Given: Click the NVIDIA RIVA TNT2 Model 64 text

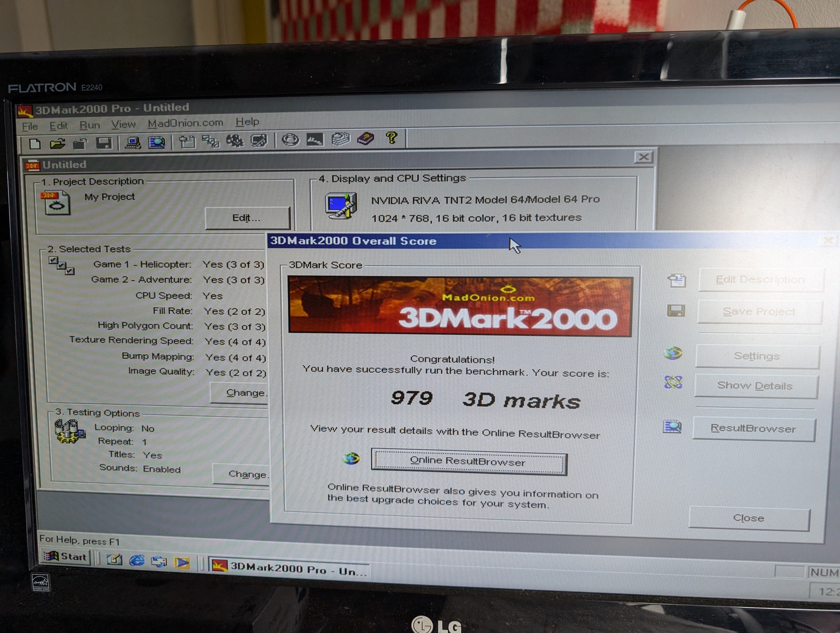Looking at the screenshot, I should point(486,199).
